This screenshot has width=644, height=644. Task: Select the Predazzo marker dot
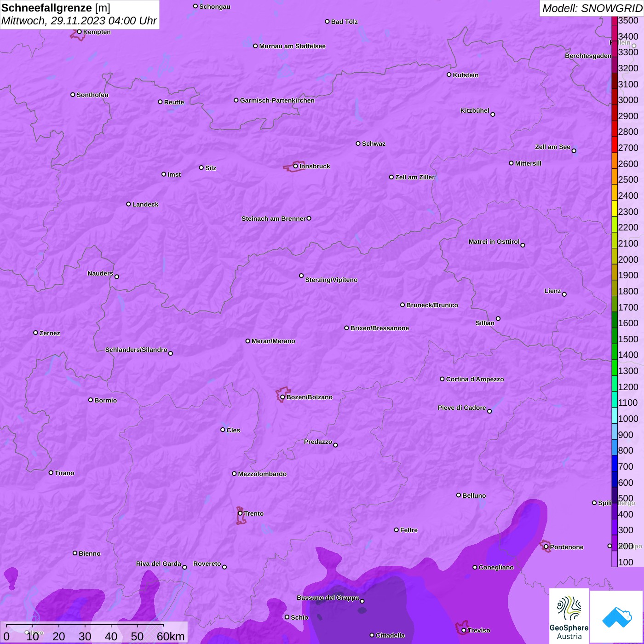[x=335, y=445]
